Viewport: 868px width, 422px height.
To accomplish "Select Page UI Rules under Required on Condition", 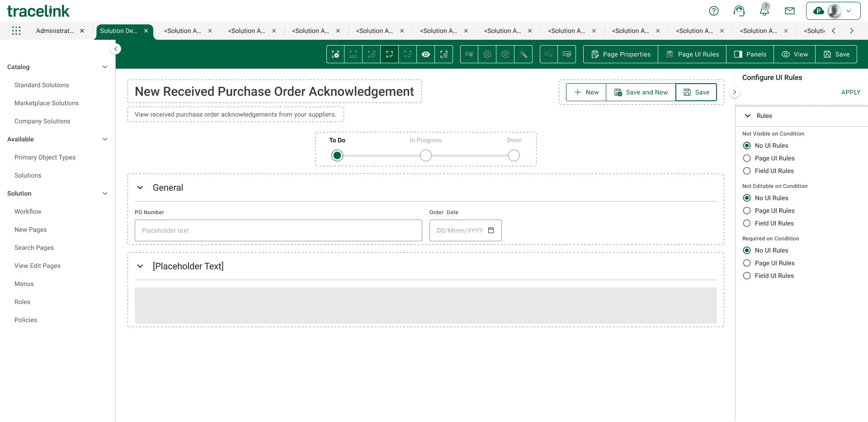I will point(747,263).
